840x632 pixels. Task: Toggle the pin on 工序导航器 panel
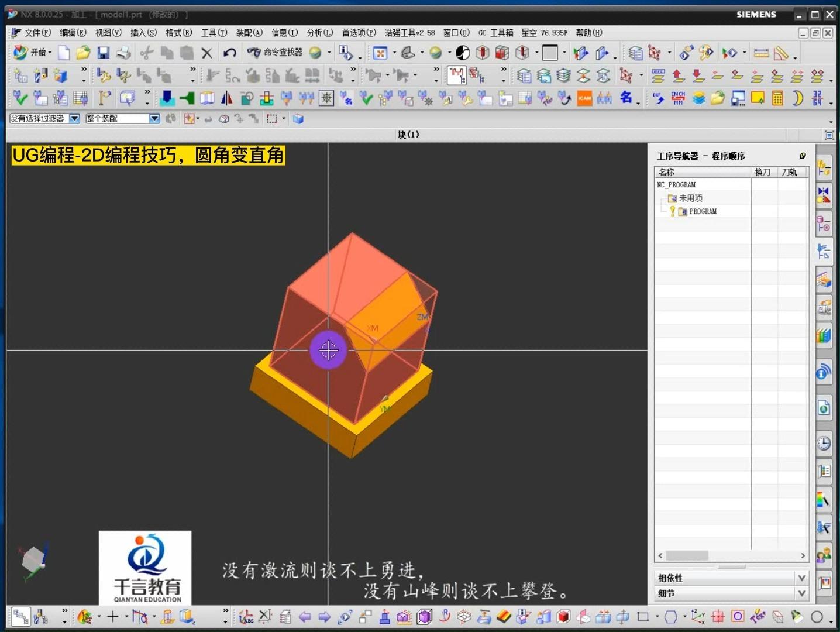pos(803,156)
